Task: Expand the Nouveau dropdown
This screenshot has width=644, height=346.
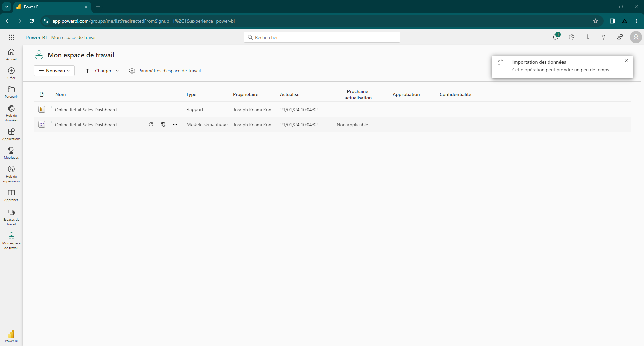Action: click(x=54, y=71)
